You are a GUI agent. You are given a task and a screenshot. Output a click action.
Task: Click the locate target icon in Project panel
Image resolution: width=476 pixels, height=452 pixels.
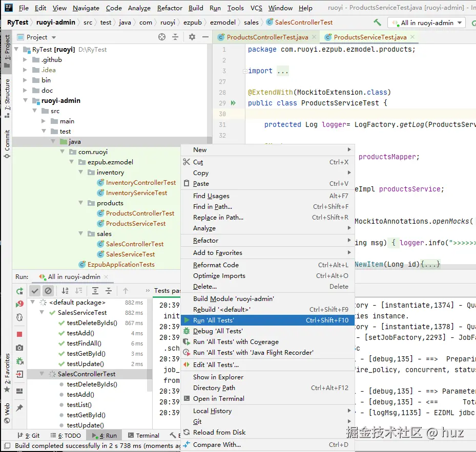[162, 37]
